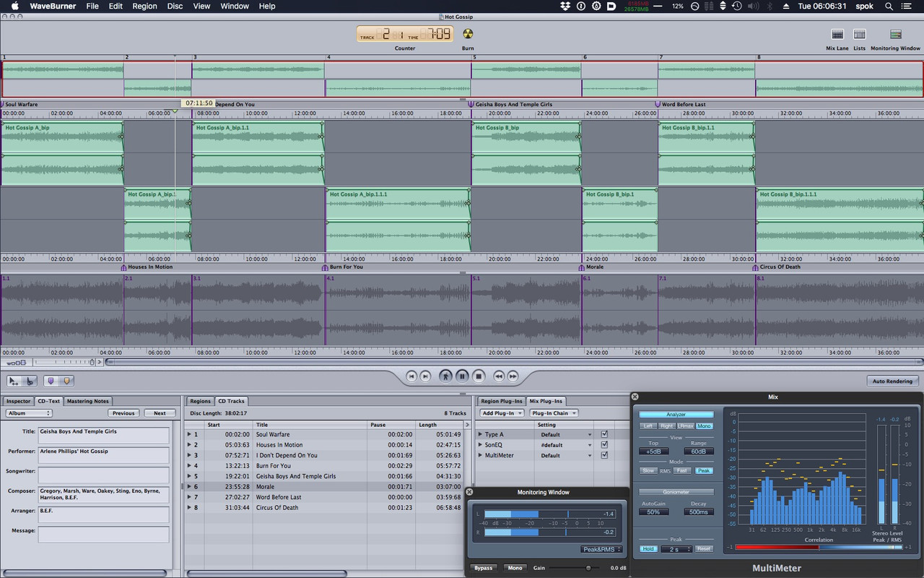
Task: Toggle Mono in MultiMeter analyzer
Action: [704, 426]
